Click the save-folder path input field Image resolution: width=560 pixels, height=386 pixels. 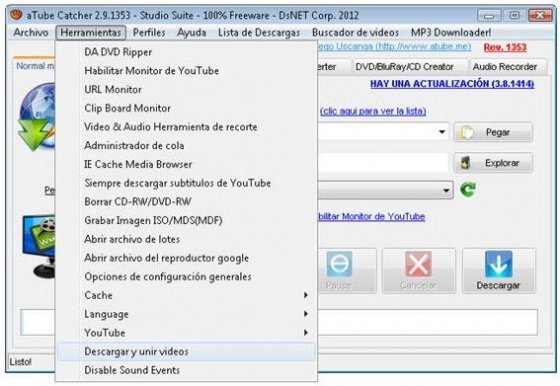pyautogui.click(x=382, y=163)
